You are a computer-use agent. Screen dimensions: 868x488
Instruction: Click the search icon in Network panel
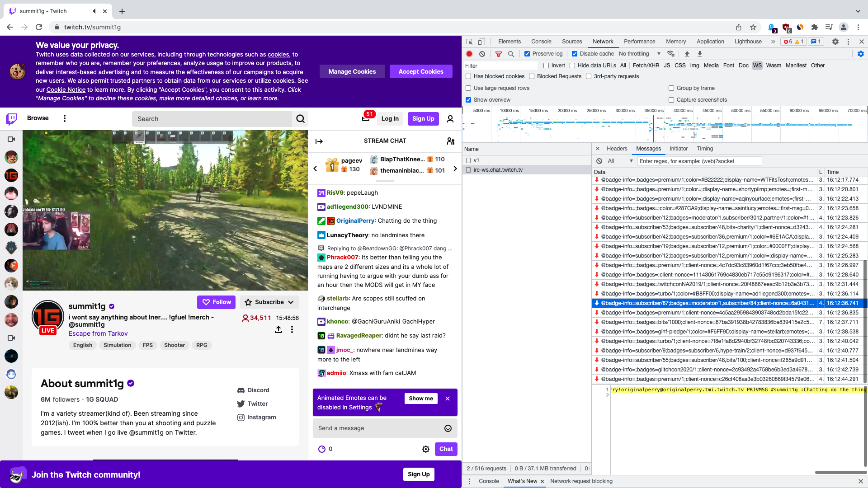pos(511,54)
